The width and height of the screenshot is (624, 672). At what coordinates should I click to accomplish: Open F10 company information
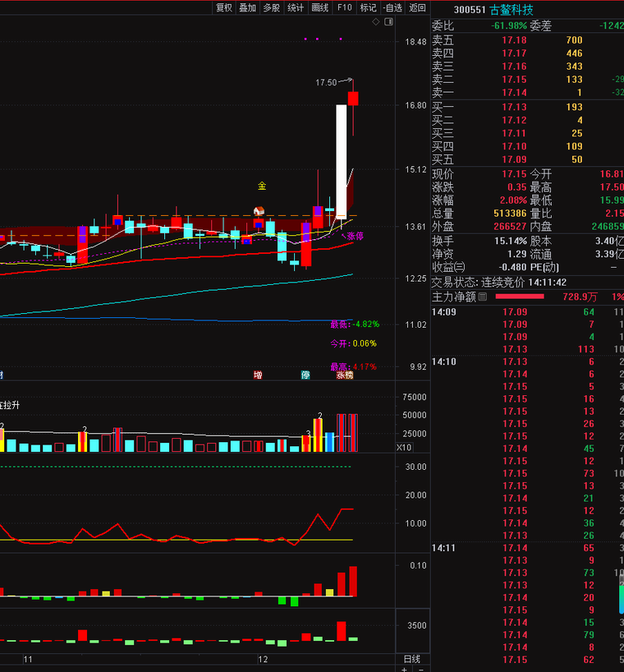tap(344, 7)
